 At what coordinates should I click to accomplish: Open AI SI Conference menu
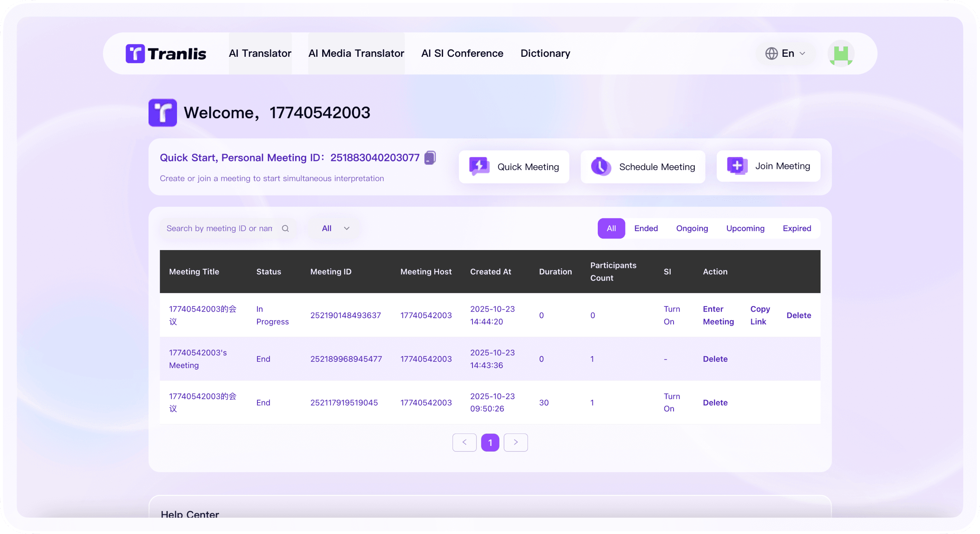[x=462, y=53]
